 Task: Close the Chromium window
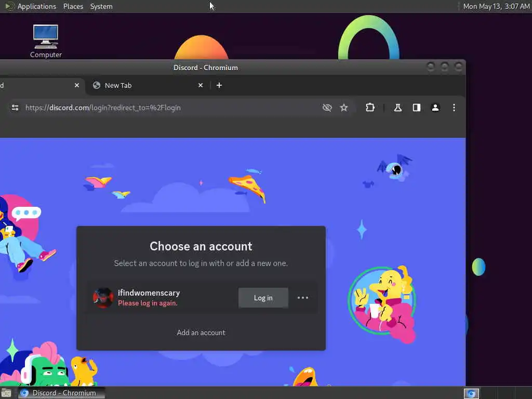[x=458, y=67]
